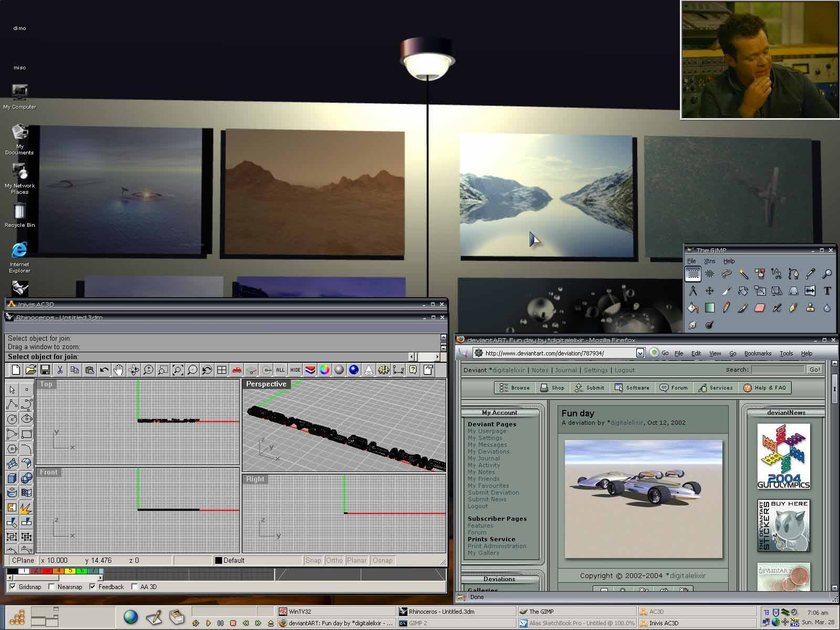Toggle Ortho in Rhino status bar
Viewport: 840px width, 630px height.
[x=334, y=561]
